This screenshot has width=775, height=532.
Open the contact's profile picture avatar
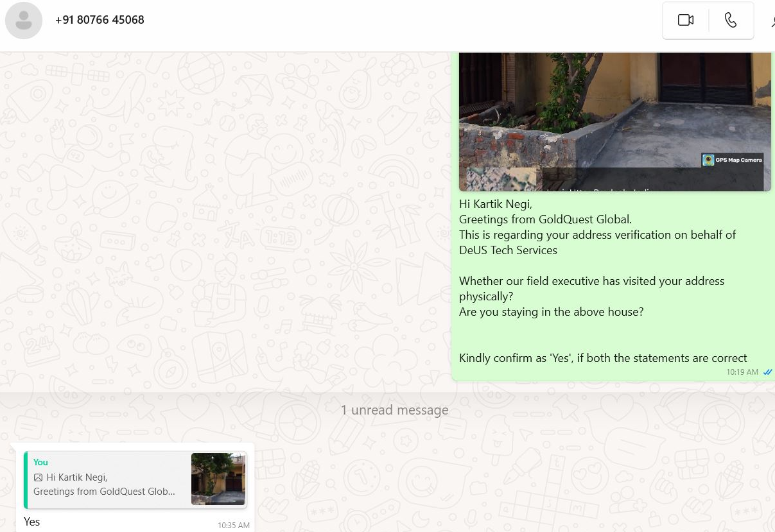point(24,21)
